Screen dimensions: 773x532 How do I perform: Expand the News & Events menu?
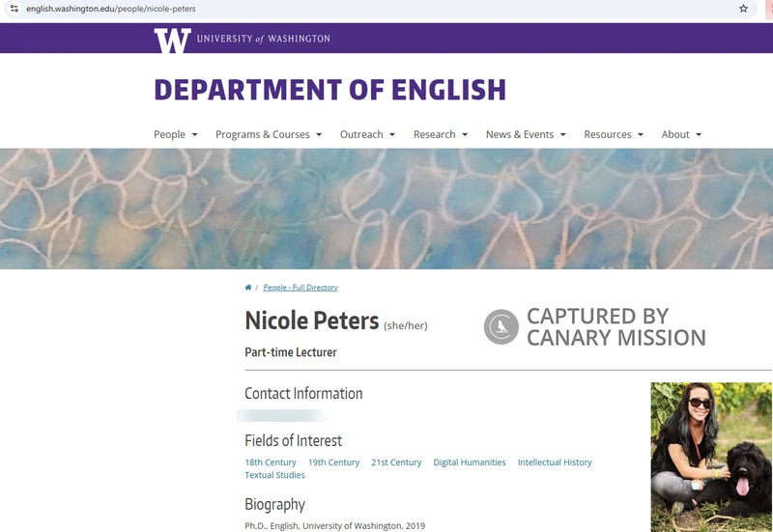coord(526,134)
